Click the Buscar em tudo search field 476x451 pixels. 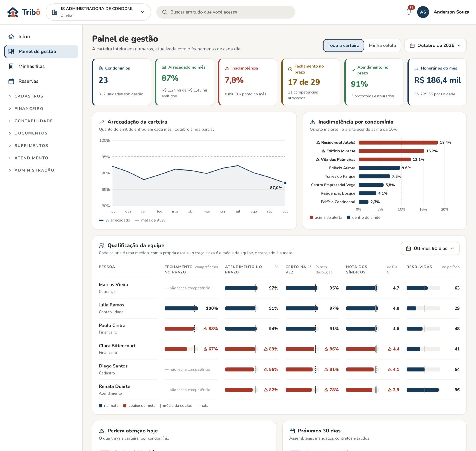click(x=225, y=12)
